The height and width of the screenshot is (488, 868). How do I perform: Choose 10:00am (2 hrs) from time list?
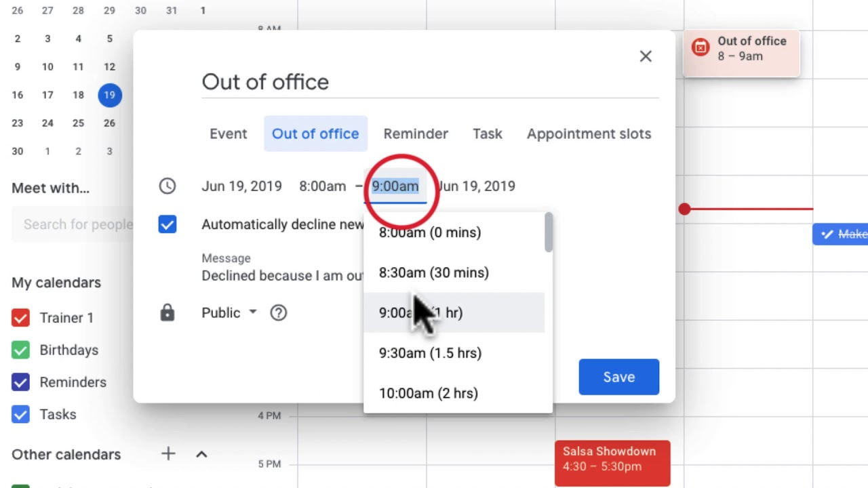[x=428, y=393]
